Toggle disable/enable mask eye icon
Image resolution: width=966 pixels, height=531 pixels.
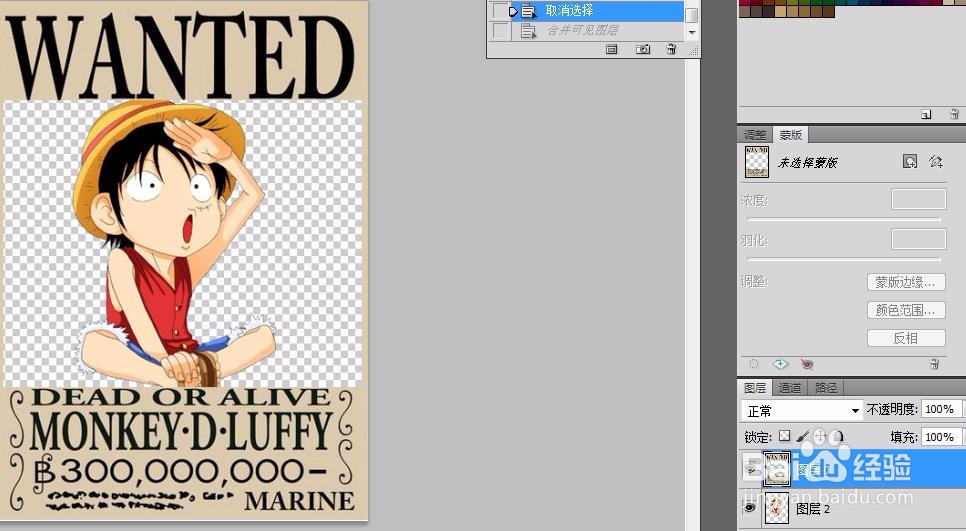click(x=807, y=365)
